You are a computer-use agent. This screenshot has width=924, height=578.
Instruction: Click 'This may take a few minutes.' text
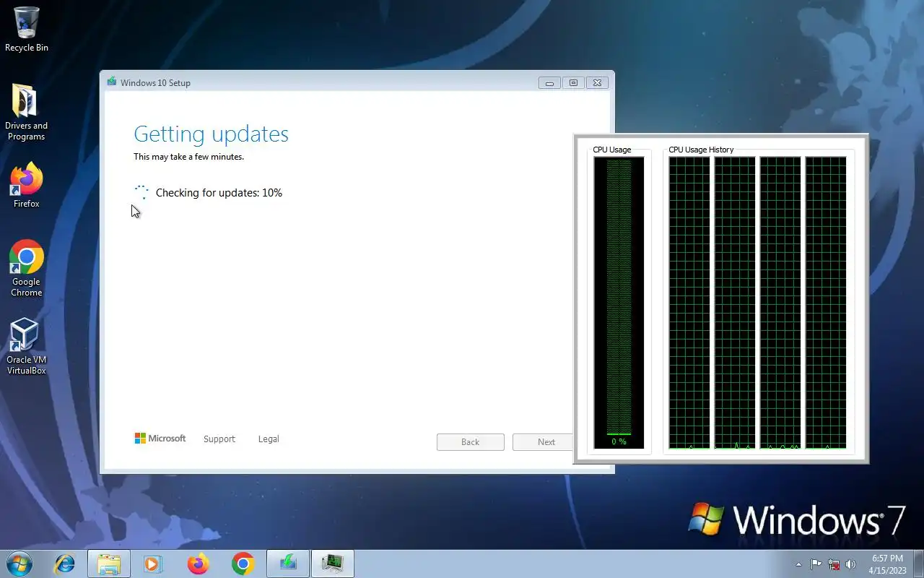click(x=188, y=157)
